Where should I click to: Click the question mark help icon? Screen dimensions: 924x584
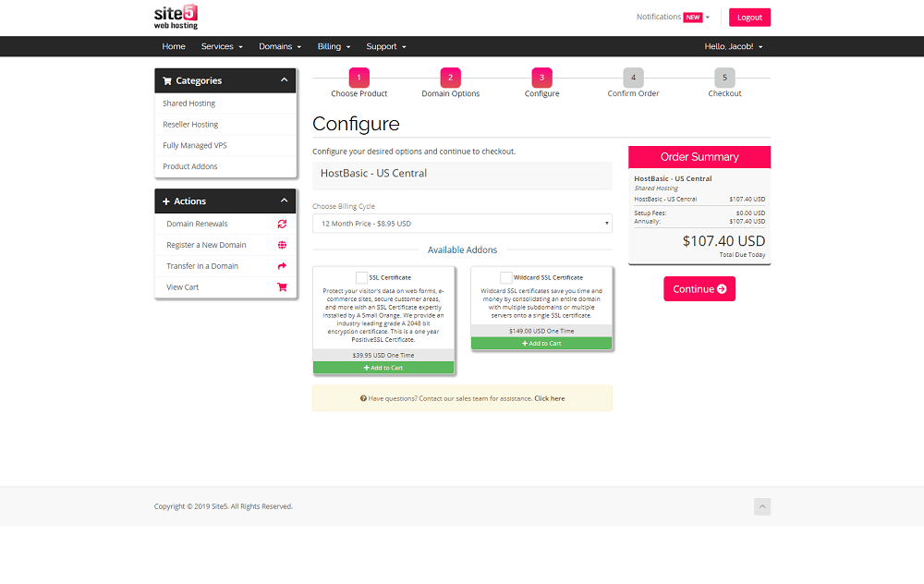click(363, 399)
